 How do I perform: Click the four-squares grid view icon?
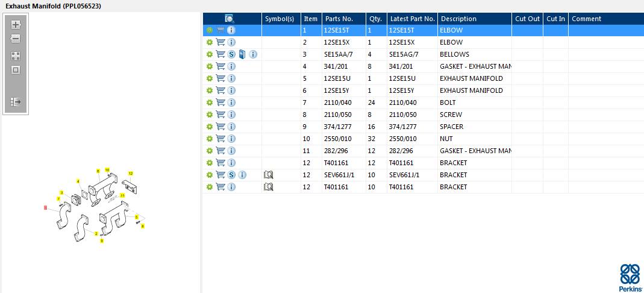tap(16, 56)
